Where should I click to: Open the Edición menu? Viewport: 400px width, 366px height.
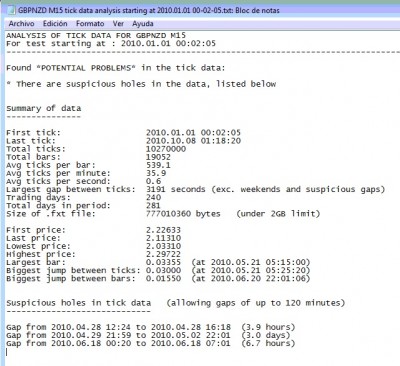55,24
